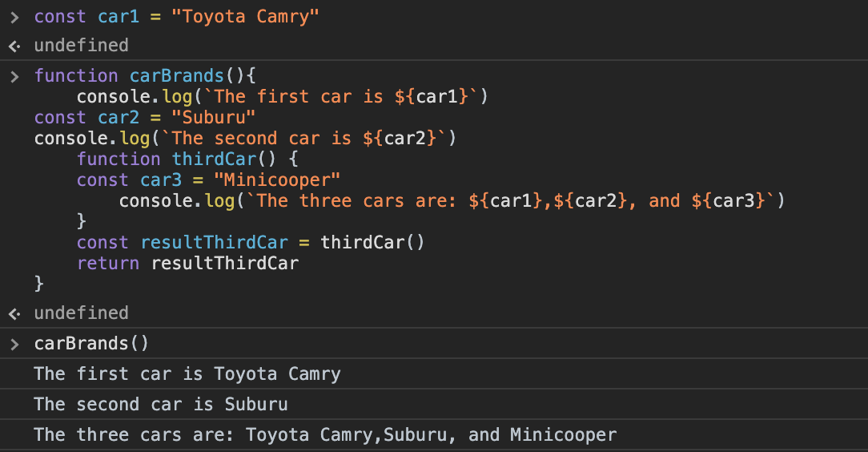Click output 'The three cars are: Toyota Camry,Suburu, and Minicooper'
This screenshot has width=868, height=452.
(325, 435)
